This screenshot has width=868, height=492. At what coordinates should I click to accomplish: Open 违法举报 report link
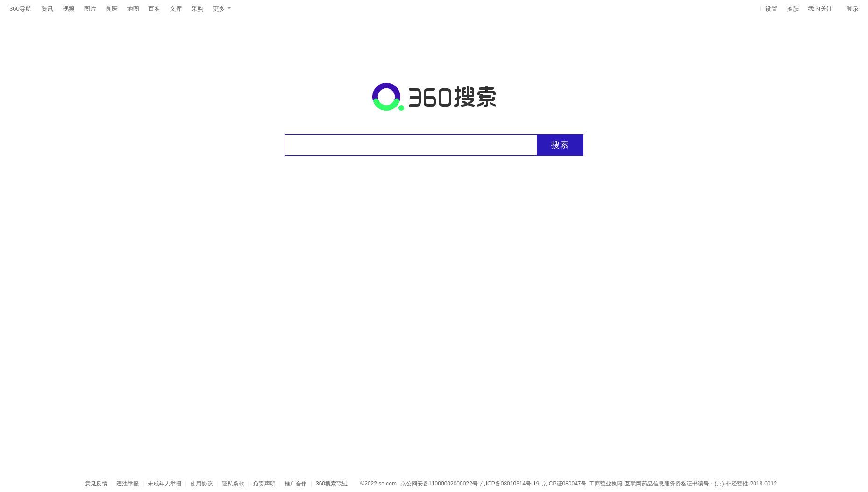[128, 484]
